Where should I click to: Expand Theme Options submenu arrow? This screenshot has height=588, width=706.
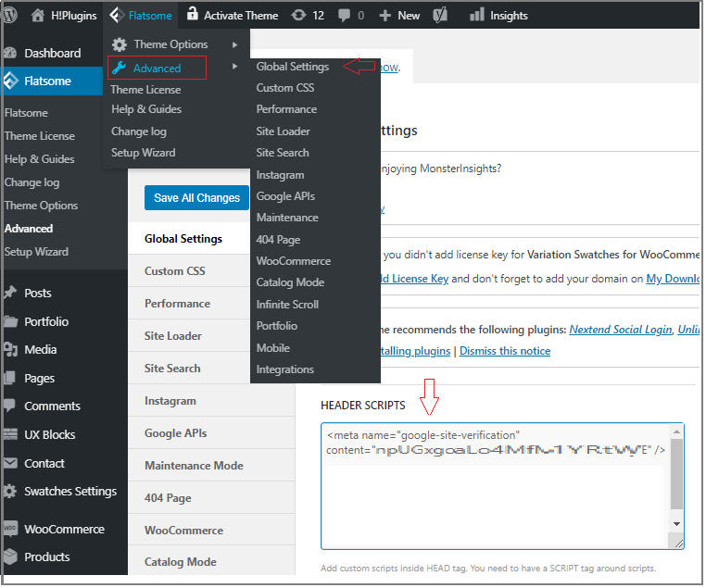point(234,44)
